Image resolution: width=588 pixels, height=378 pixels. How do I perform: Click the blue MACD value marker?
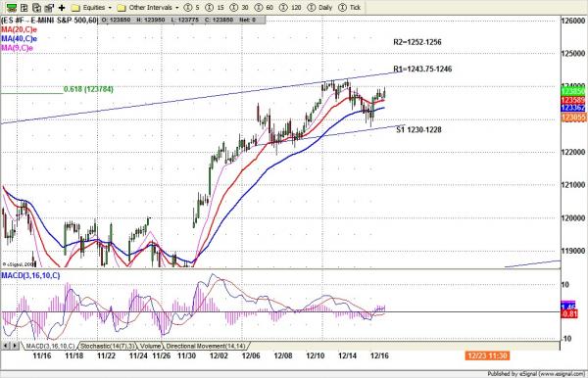click(x=568, y=307)
